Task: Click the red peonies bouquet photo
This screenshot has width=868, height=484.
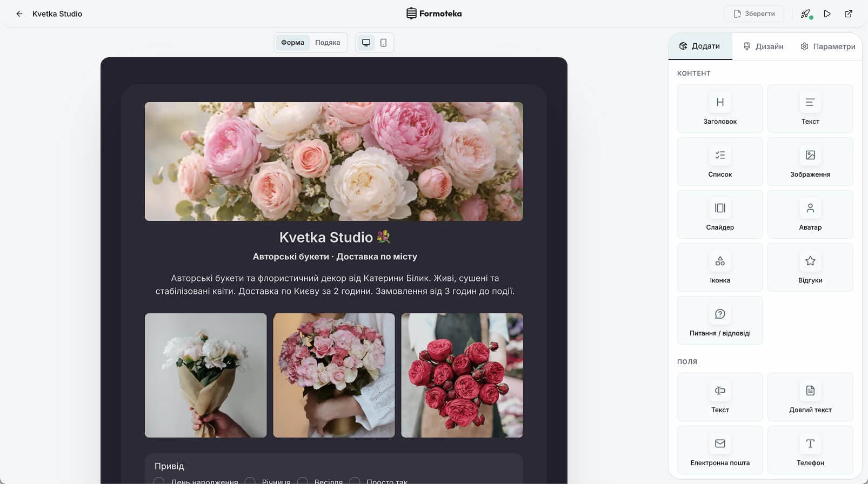Action: 462,375
